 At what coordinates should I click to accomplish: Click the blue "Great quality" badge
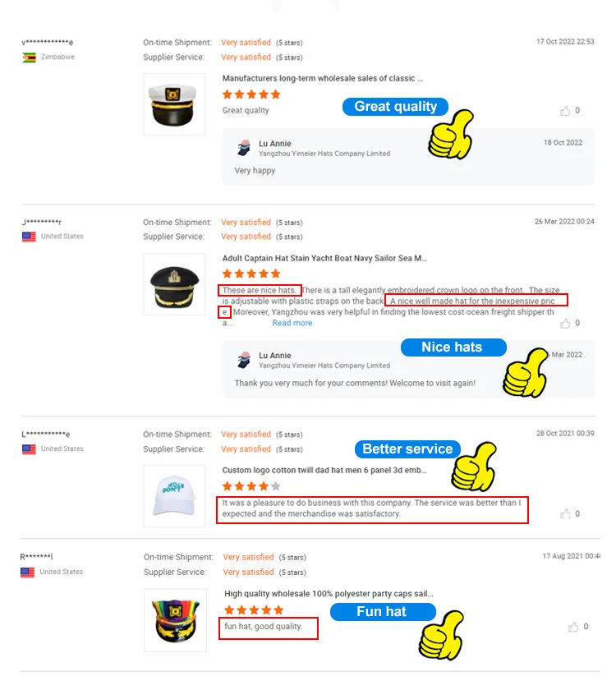[395, 107]
